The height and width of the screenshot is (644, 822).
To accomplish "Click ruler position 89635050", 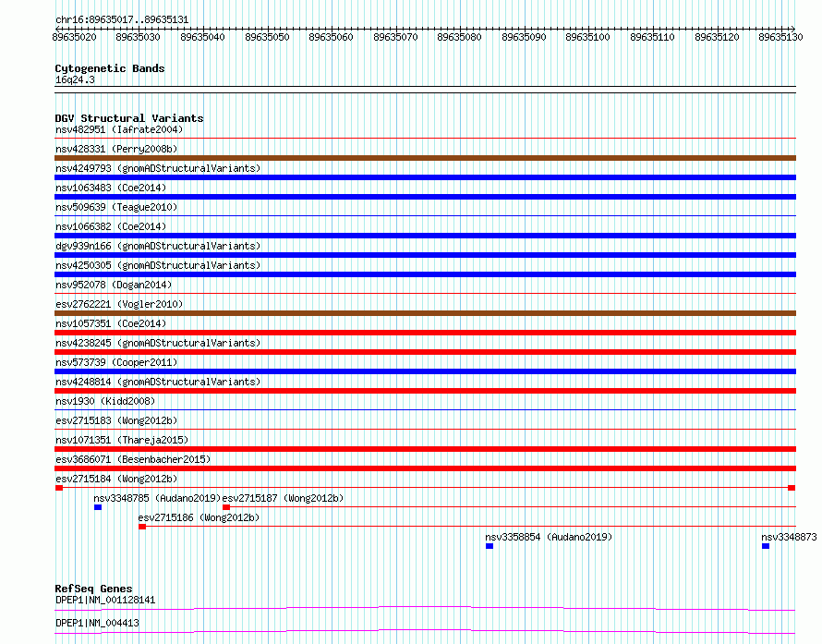I will point(267,37).
